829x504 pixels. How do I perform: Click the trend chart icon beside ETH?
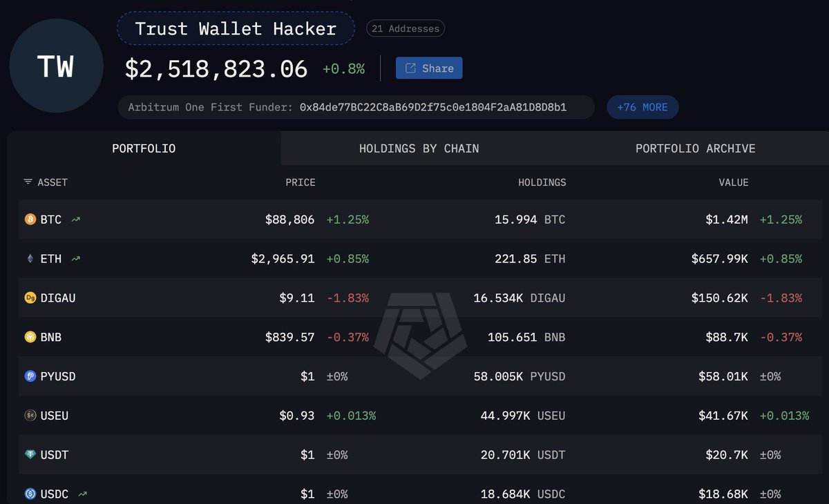click(x=75, y=259)
